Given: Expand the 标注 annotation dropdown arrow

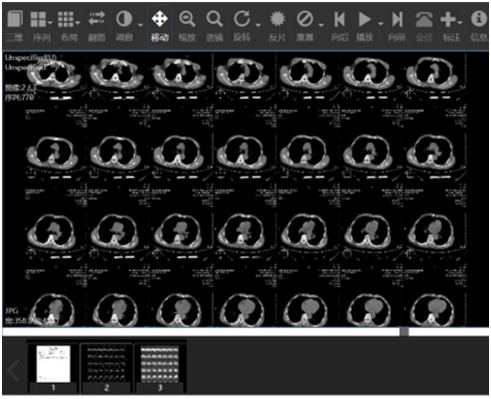Looking at the screenshot, I should (x=460, y=23).
